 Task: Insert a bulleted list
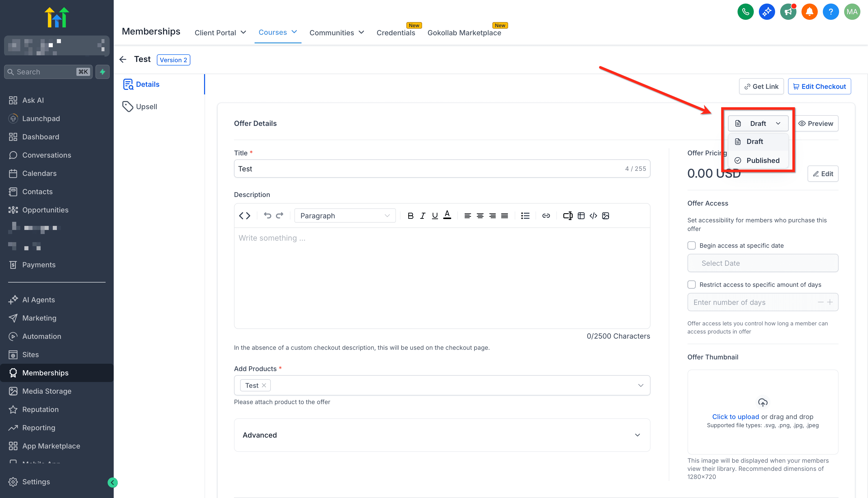tap(525, 216)
